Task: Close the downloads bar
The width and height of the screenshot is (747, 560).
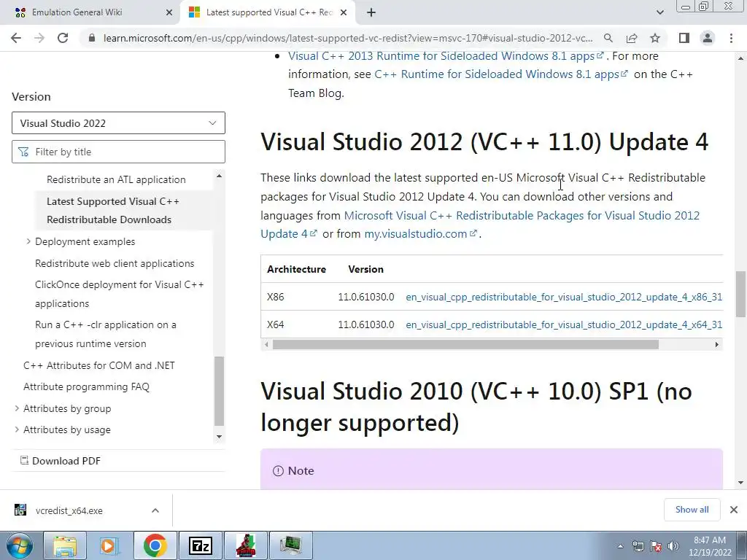Action: click(x=734, y=510)
